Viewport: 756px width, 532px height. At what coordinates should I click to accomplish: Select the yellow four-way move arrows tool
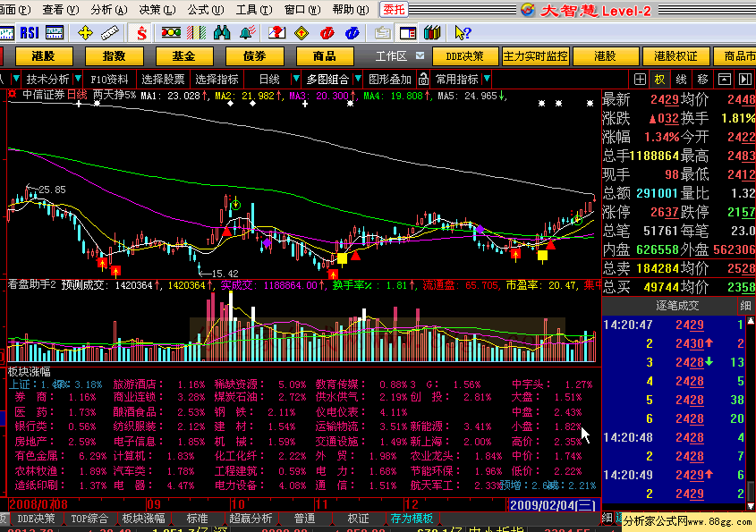[85, 33]
